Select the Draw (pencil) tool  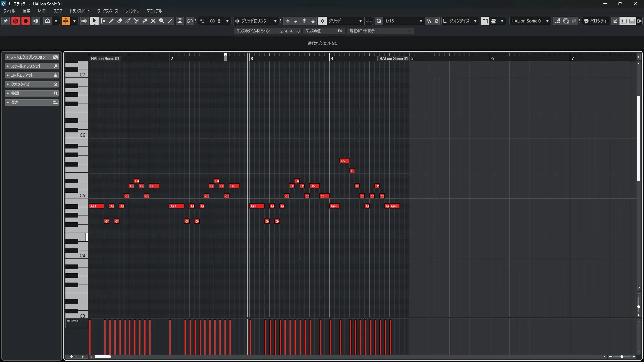111,21
